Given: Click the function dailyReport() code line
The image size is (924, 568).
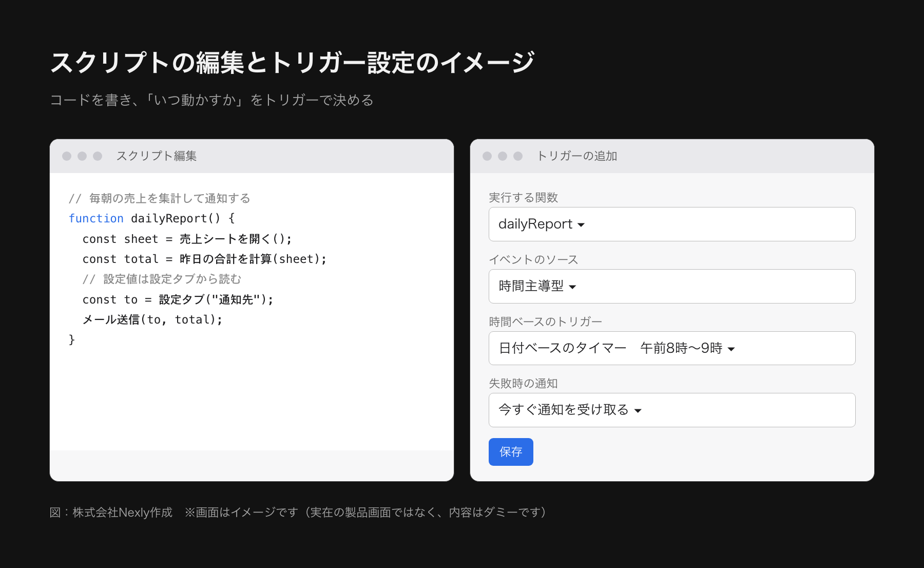Looking at the screenshot, I should pos(152,218).
